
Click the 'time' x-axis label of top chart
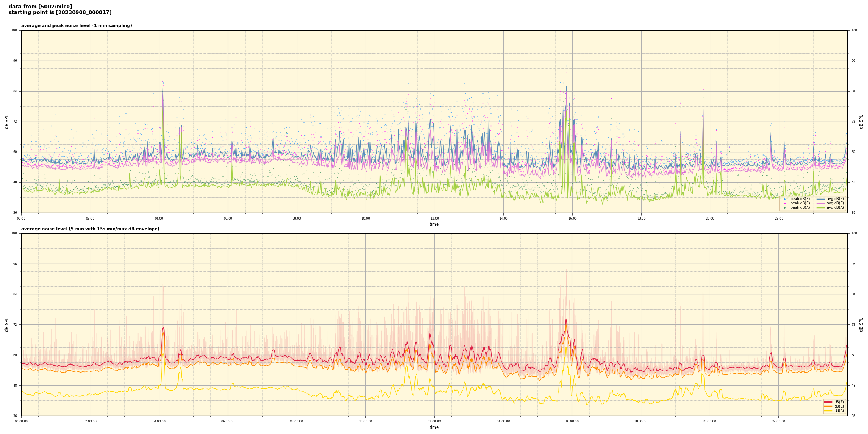pos(434,224)
